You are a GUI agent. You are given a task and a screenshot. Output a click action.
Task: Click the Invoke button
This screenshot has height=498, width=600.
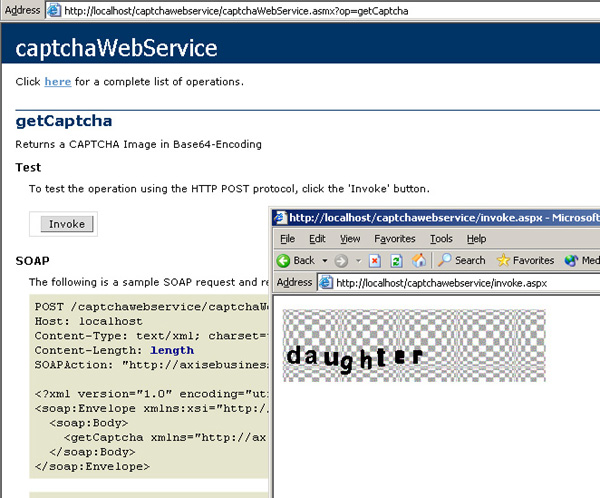tap(67, 224)
